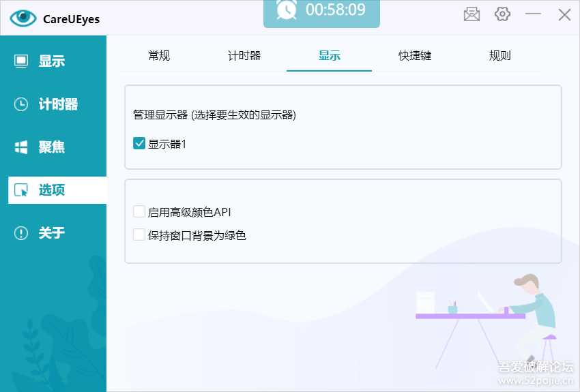Click the CareUEyes eye logo icon

click(23, 18)
